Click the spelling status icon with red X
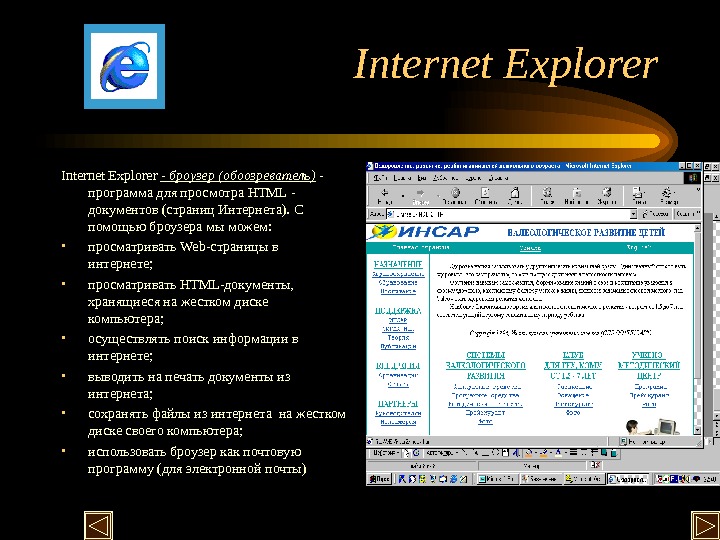This screenshot has height=540, width=720. pyautogui.click(x=596, y=465)
